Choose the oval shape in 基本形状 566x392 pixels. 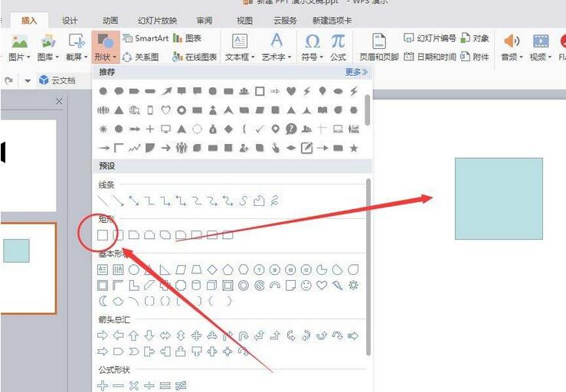click(134, 269)
